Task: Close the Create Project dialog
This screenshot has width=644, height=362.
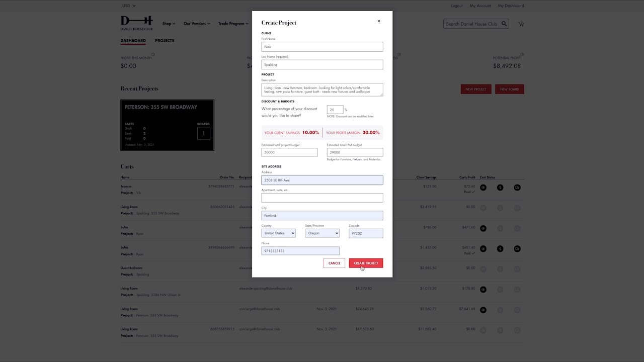Action: click(379, 21)
